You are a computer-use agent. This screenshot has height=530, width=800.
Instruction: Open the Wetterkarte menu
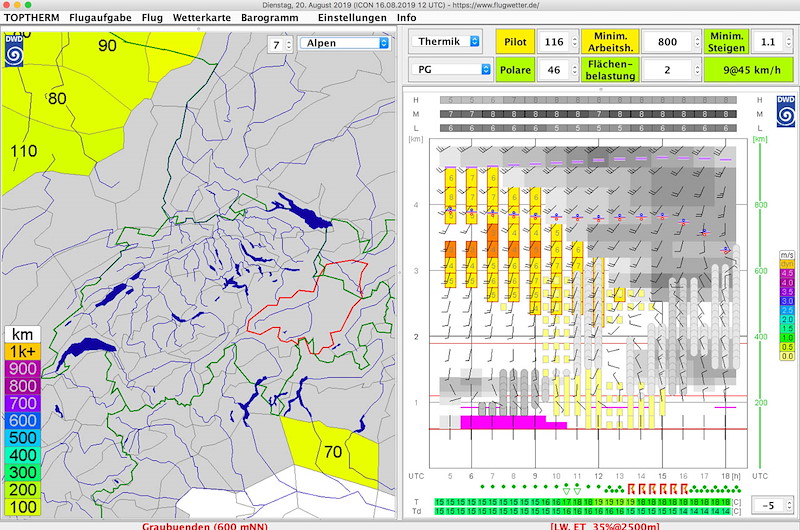[x=202, y=17]
